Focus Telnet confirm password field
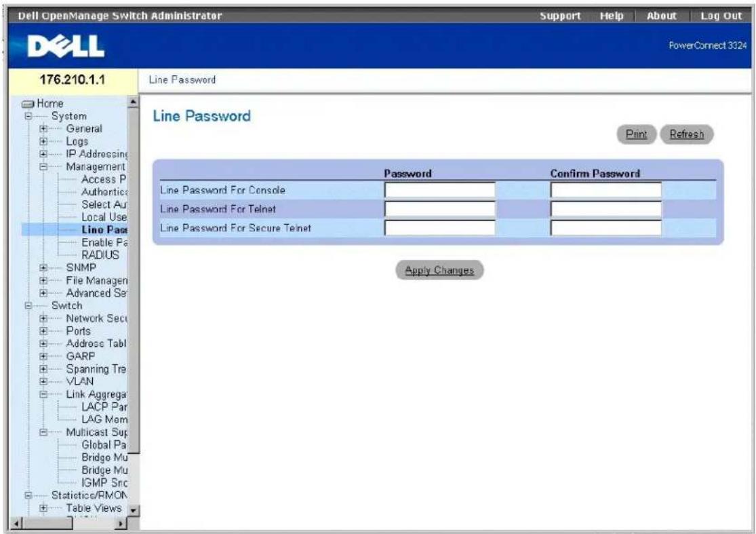The height and width of the screenshot is (534, 756). pos(606,209)
